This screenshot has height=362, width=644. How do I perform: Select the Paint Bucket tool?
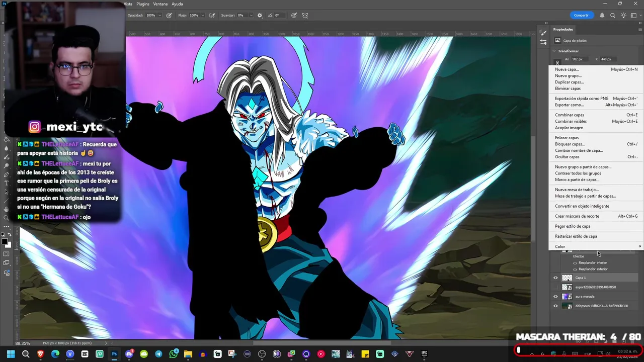point(6,139)
